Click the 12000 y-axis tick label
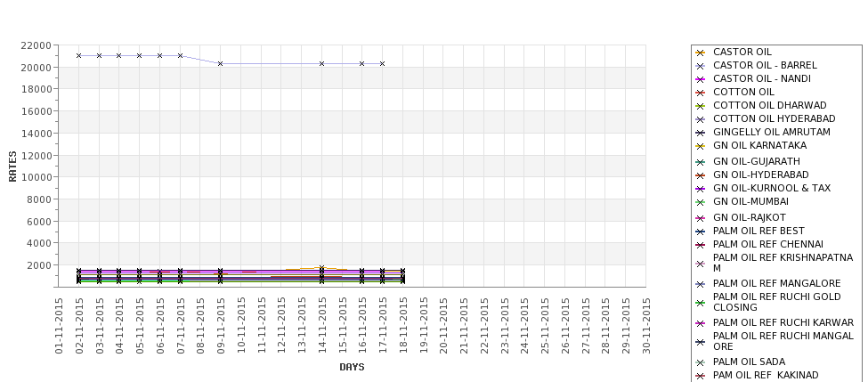 coord(37,156)
